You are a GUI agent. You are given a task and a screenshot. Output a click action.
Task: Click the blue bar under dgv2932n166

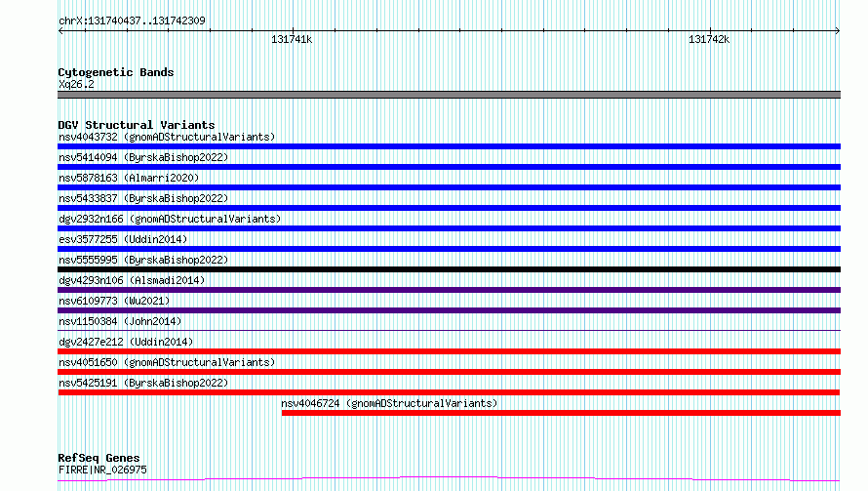pos(449,228)
